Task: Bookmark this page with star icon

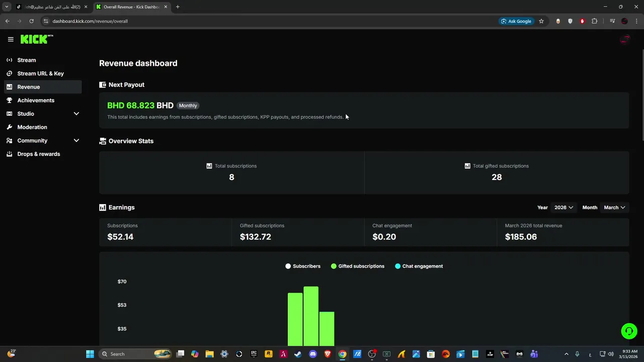Action: coord(541,21)
